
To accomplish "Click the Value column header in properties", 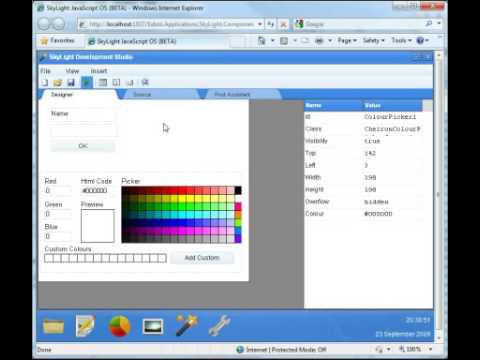I will pos(392,105).
